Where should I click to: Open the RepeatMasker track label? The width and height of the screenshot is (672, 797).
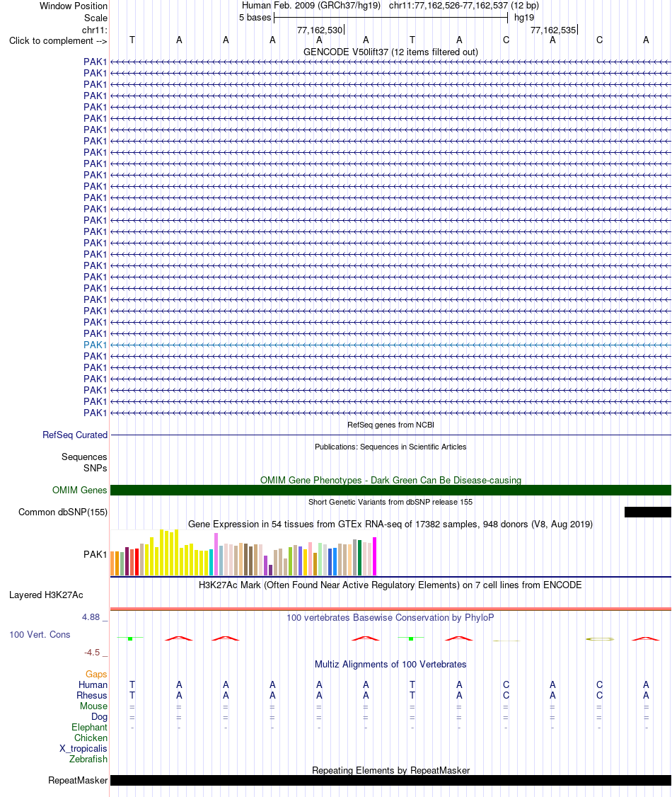pyautogui.click(x=78, y=780)
